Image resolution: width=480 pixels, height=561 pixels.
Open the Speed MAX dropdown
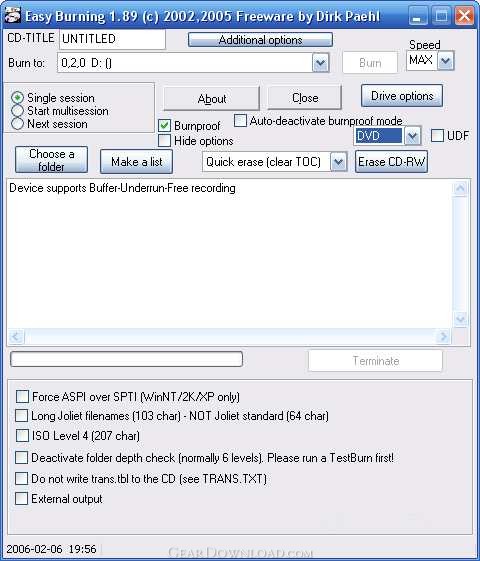pos(446,61)
